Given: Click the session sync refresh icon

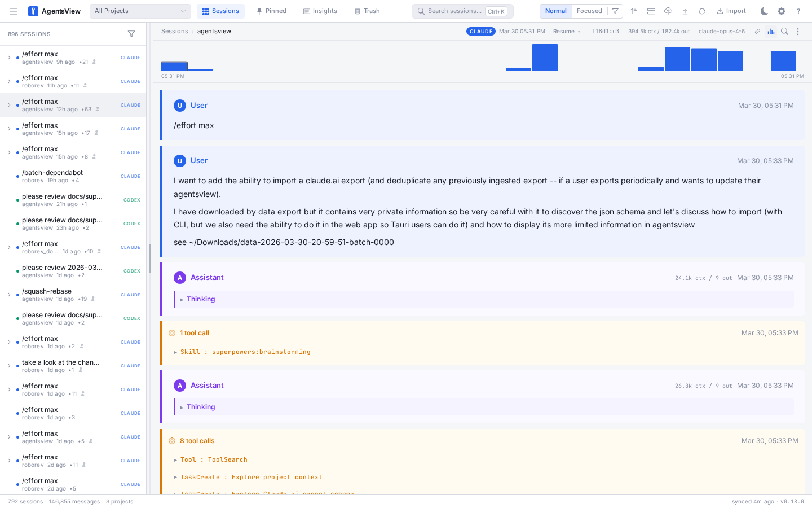Looking at the screenshot, I should [x=702, y=11].
